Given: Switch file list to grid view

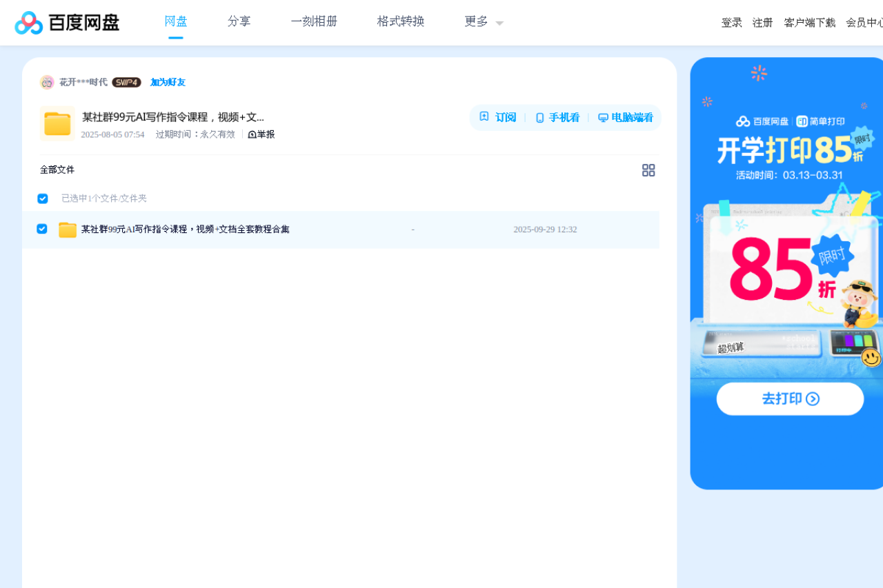Looking at the screenshot, I should tap(648, 170).
